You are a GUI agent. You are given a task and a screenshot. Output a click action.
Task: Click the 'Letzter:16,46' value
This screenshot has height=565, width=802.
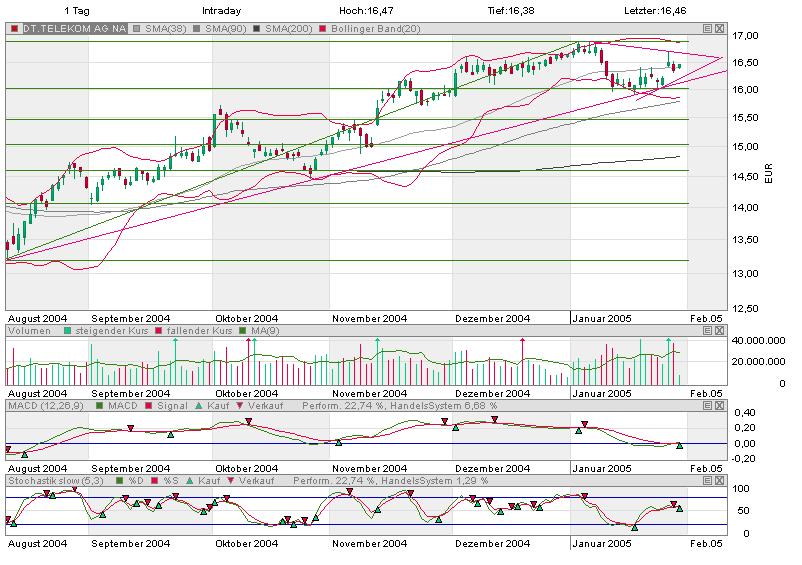pyautogui.click(x=655, y=11)
